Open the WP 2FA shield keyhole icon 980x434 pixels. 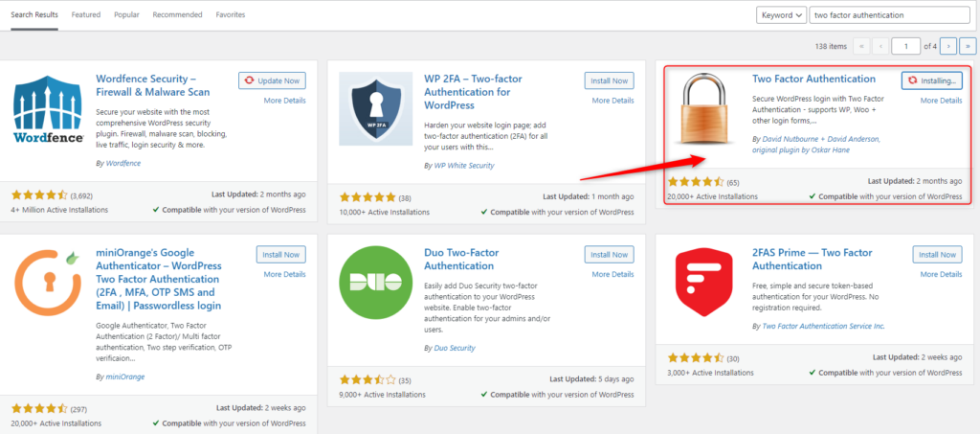375,109
